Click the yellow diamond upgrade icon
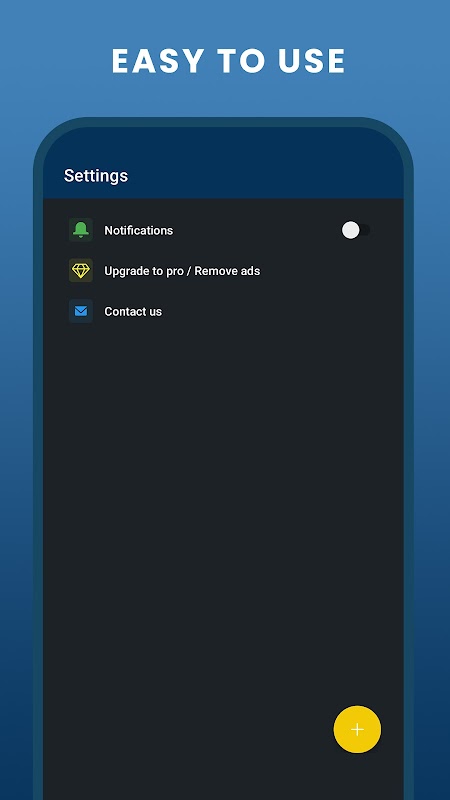Screen dimensions: 450x800 (81, 270)
